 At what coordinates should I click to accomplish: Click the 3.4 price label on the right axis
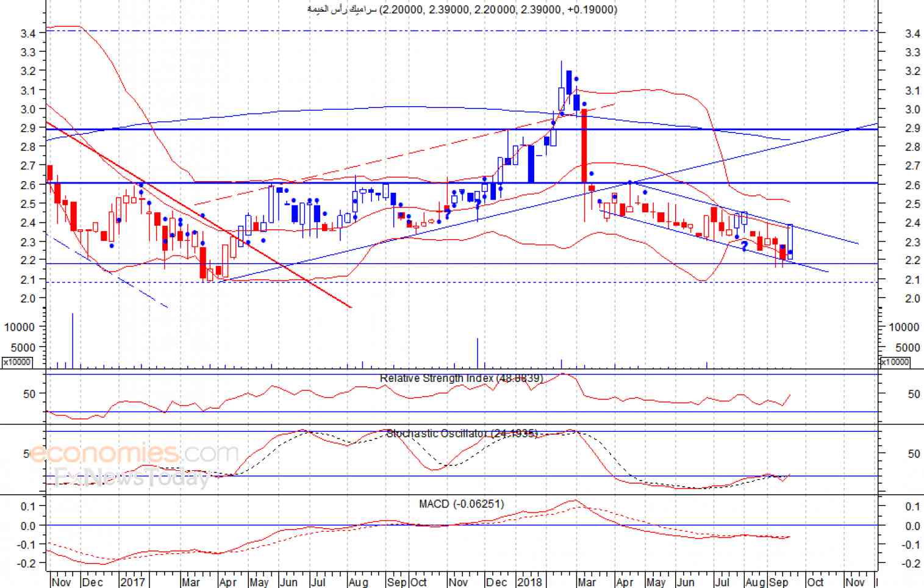pyautogui.click(x=913, y=34)
